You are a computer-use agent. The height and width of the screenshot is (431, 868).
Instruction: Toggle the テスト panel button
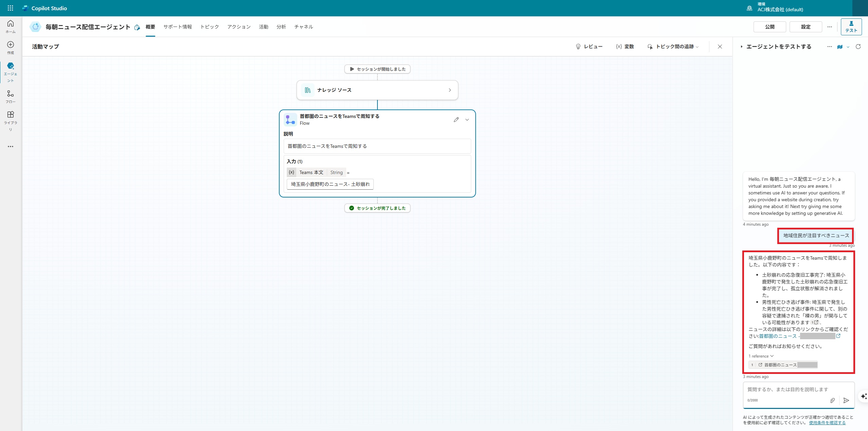coord(851,27)
